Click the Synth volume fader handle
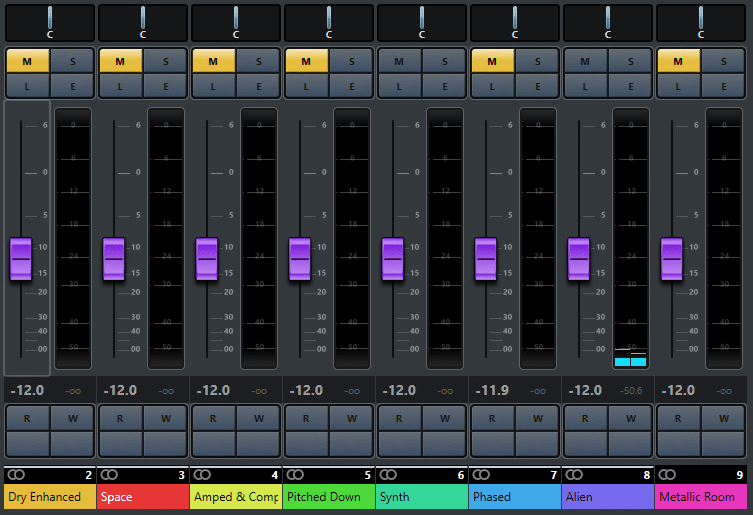Viewport: 753px width, 515px height. pos(393,259)
